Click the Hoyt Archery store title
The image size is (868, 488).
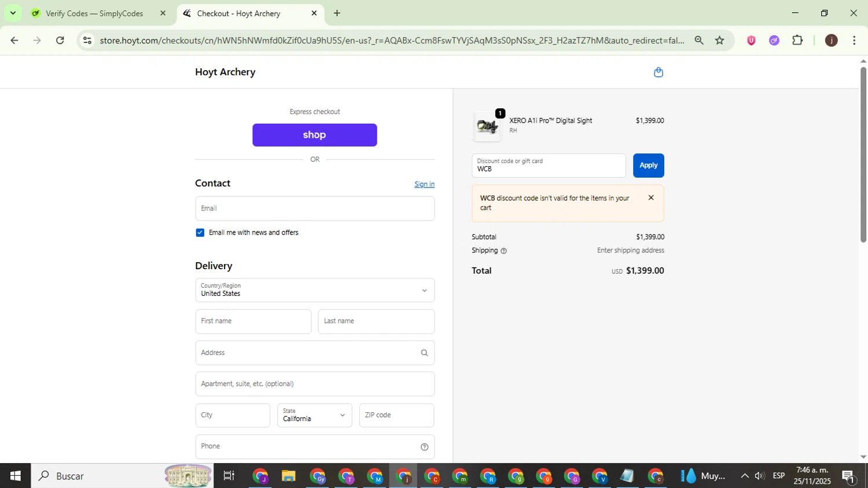click(x=225, y=72)
